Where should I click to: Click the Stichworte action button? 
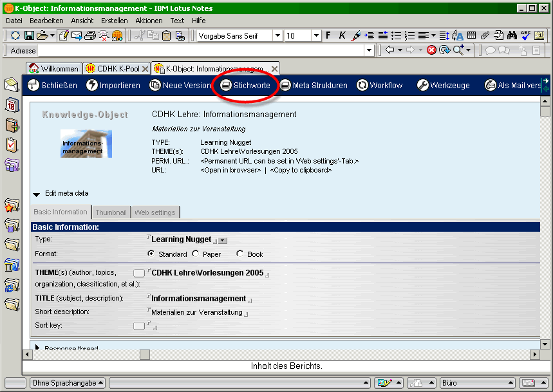[245, 86]
